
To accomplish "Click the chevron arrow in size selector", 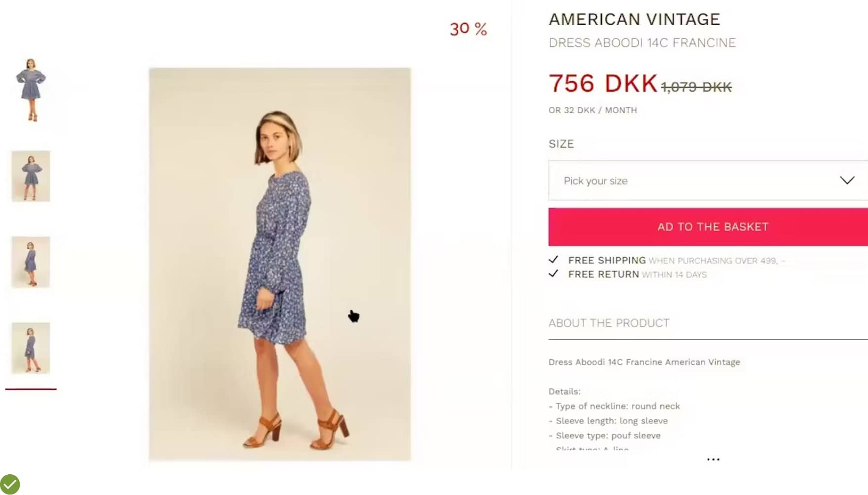I will point(847,180).
